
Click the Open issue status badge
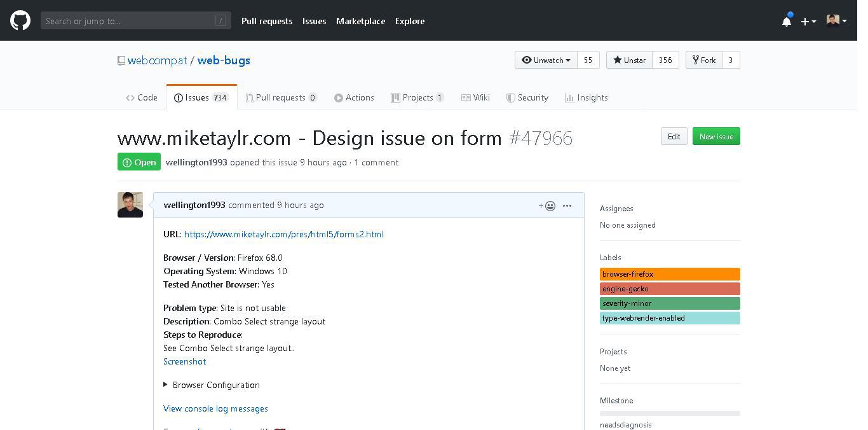(x=139, y=162)
